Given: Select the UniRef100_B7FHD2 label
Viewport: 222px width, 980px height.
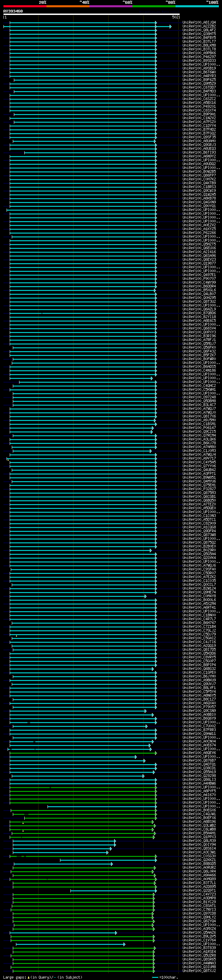Looking at the screenshot, I should click(199, 129).
